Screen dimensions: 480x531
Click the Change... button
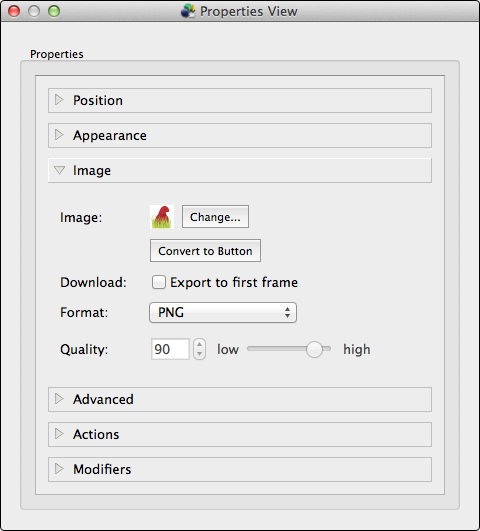(215, 217)
